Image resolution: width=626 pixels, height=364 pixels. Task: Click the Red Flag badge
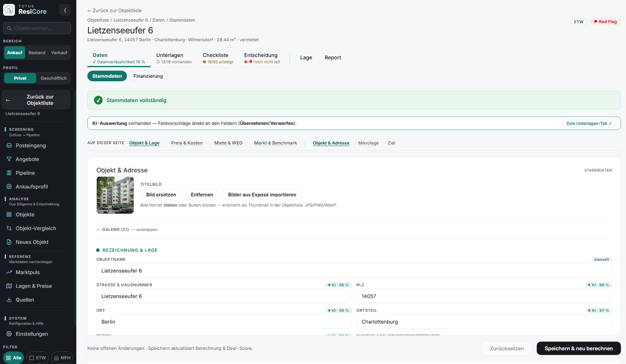(605, 21)
